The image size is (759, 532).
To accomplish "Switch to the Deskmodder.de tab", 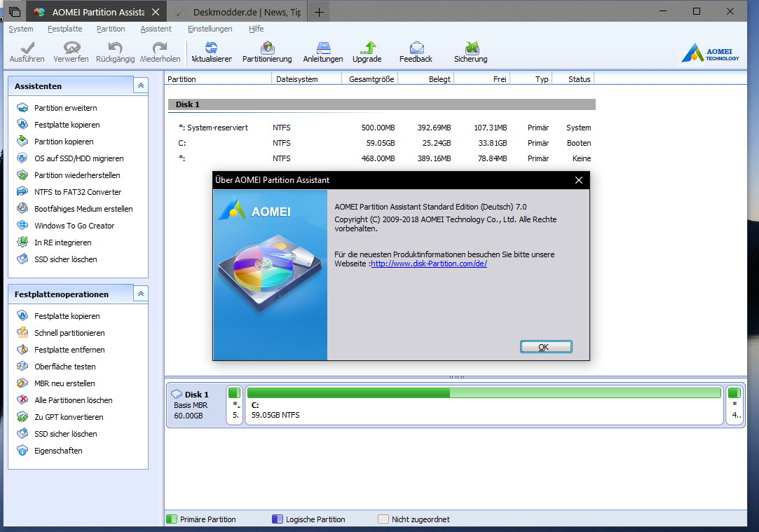I will [238, 12].
